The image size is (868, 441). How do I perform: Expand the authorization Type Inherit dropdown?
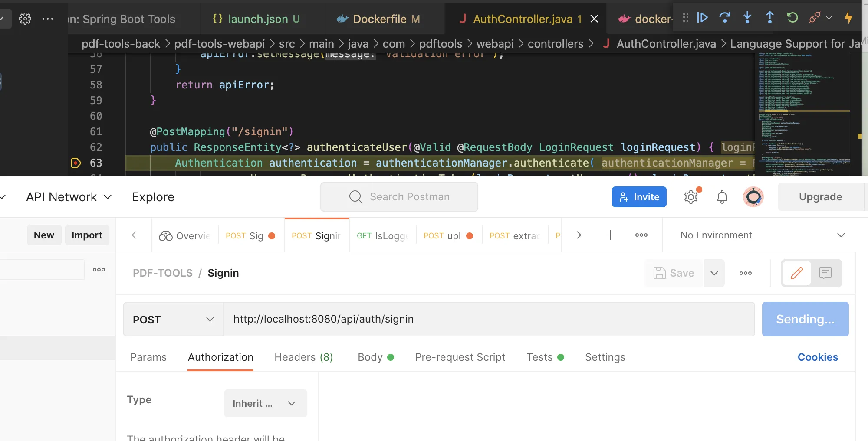(x=265, y=403)
